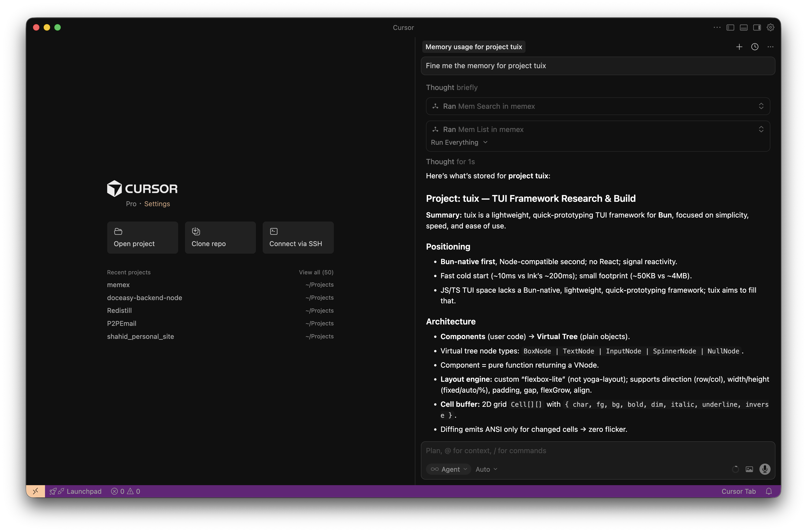Click errors and warnings count indicator
The width and height of the screenshot is (807, 532).
[126, 491]
